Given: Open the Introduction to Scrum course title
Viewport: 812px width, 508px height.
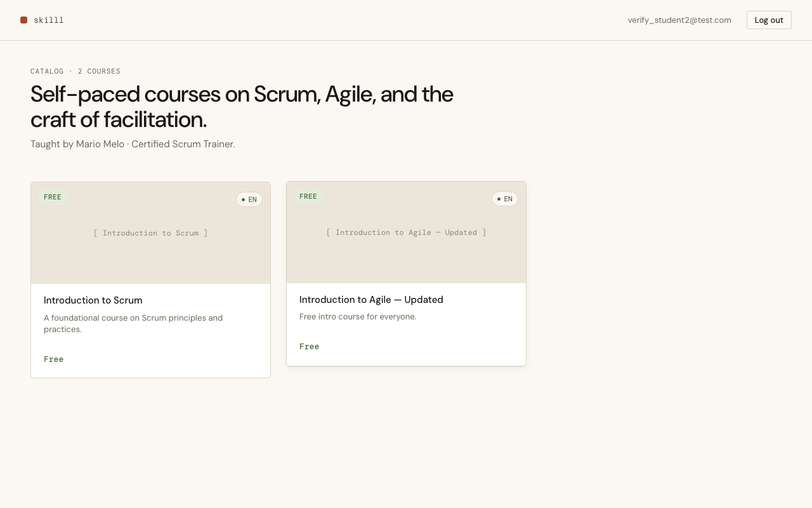Looking at the screenshot, I should (x=93, y=300).
